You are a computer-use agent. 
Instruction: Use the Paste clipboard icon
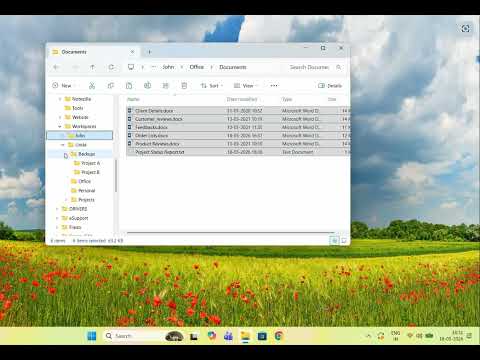point(129,86)
